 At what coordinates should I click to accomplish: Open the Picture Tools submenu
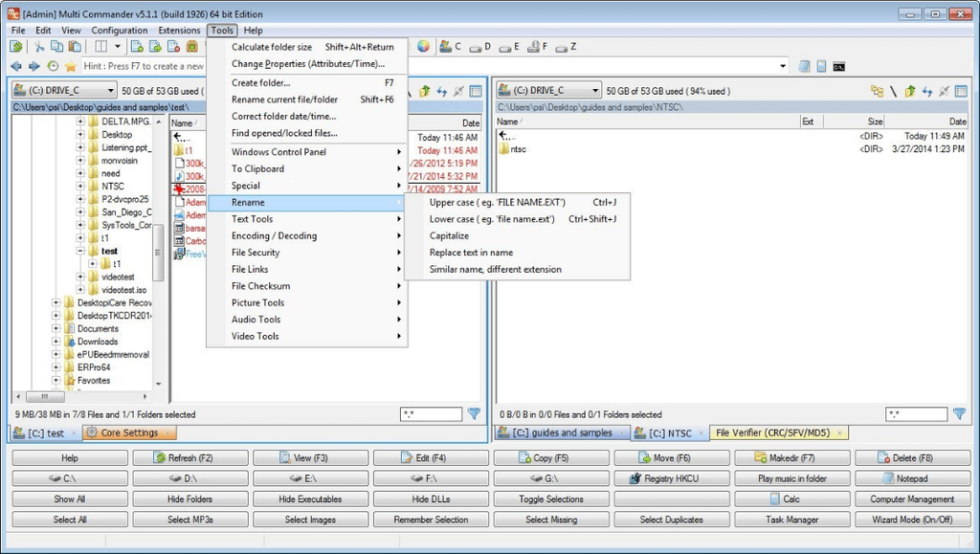pos(307,303)
